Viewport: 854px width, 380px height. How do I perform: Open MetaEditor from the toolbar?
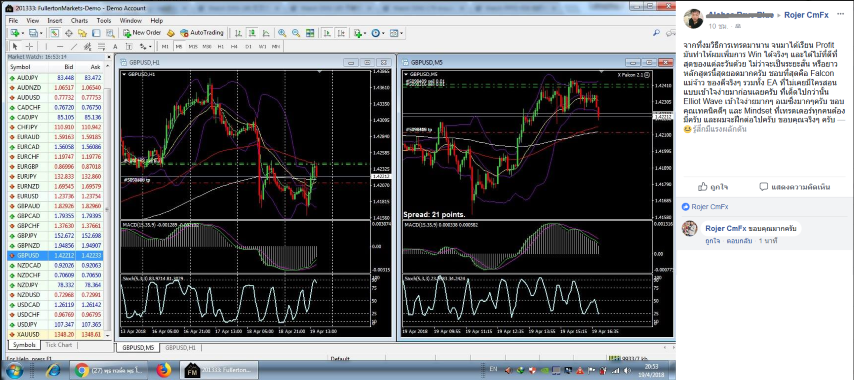[171, 33]
